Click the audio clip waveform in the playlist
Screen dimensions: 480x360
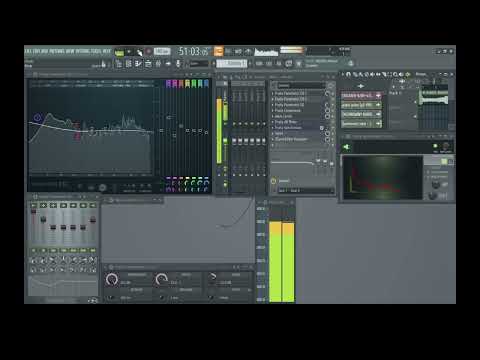434,99
